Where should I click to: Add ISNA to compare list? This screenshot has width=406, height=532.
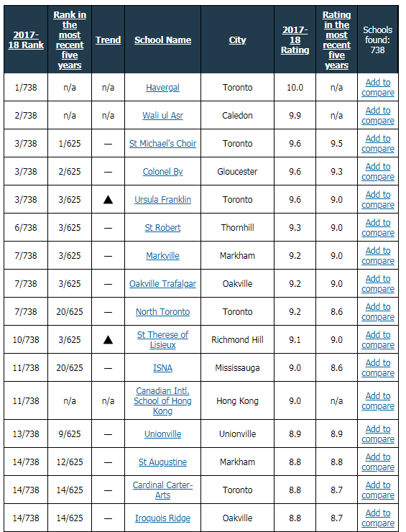point(378,368)
